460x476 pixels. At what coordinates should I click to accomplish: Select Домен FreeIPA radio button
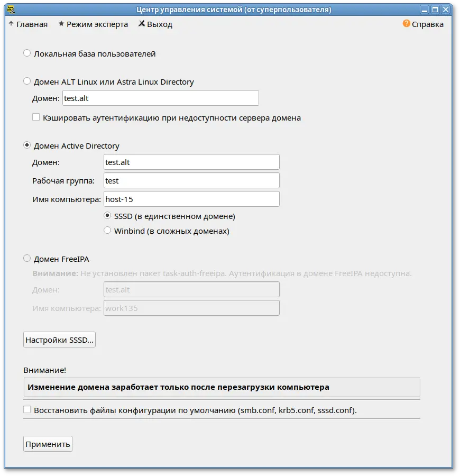(27, 259)
